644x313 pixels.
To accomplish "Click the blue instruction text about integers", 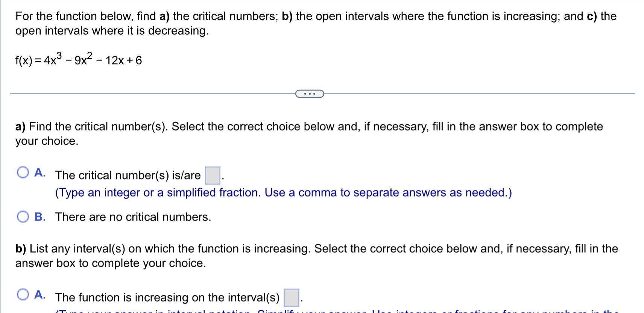I will [283, 192].
